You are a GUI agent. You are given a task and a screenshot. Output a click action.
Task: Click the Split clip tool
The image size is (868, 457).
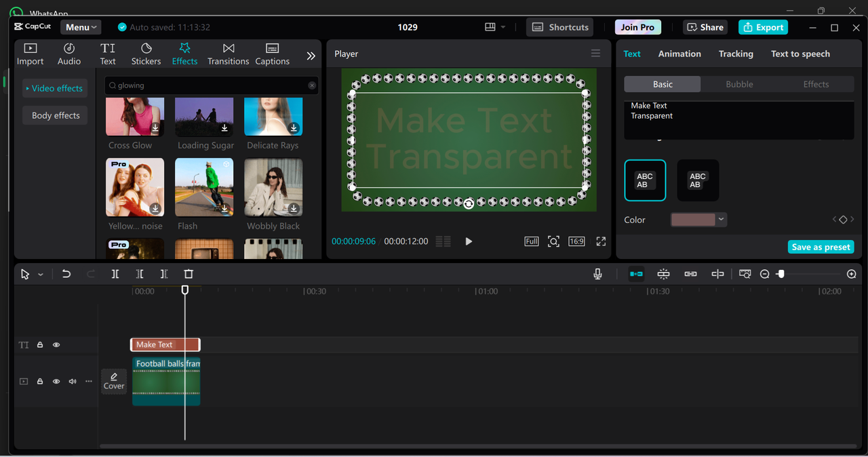[x=115, y=274]
